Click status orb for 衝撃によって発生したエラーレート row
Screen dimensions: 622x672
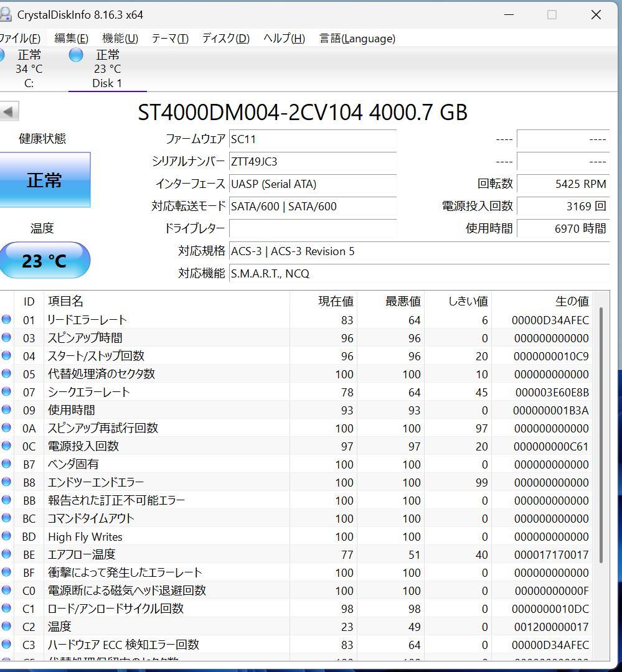[x=6, y=572]
